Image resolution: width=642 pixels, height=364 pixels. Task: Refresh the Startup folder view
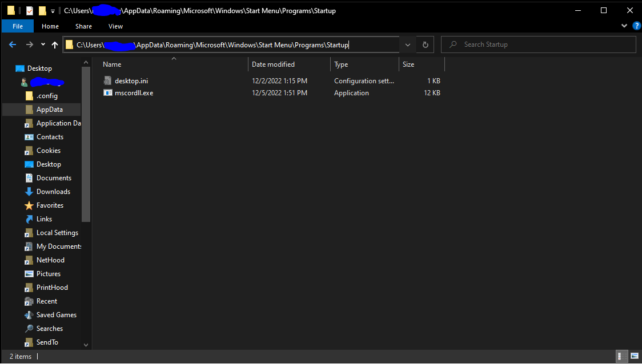point(426,45)
